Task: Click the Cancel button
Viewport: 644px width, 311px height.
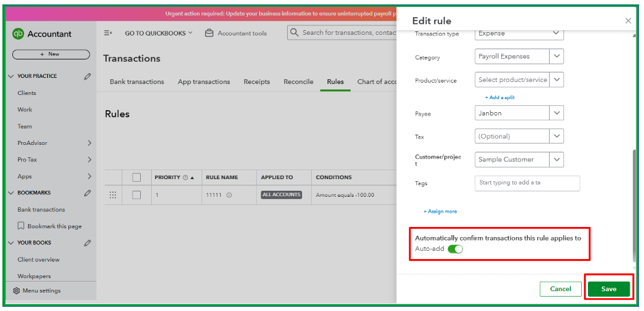Action: click(561, 289)
